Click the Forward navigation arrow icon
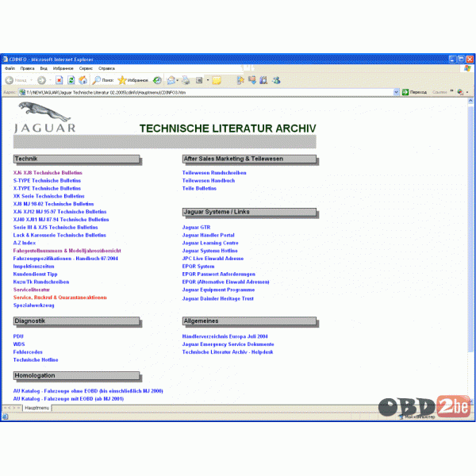The width and height of the screenshot is (476, 476). point(41,80)
